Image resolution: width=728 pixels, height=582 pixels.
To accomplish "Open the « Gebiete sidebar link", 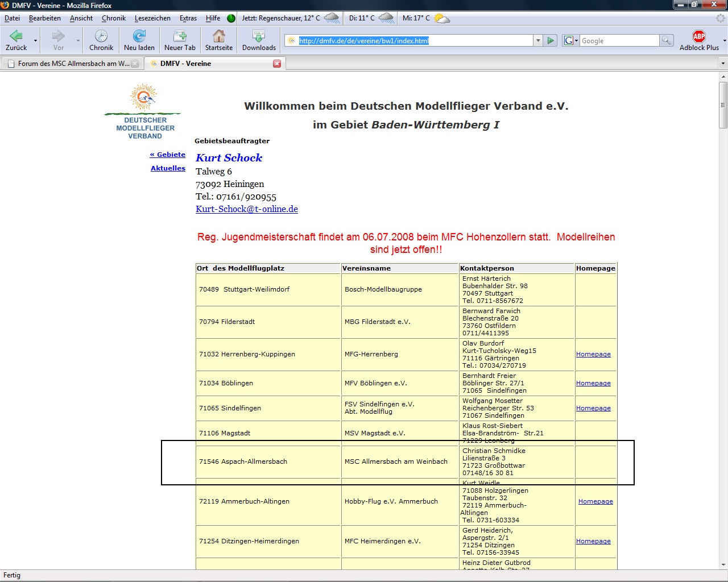I will pos(168,155).
